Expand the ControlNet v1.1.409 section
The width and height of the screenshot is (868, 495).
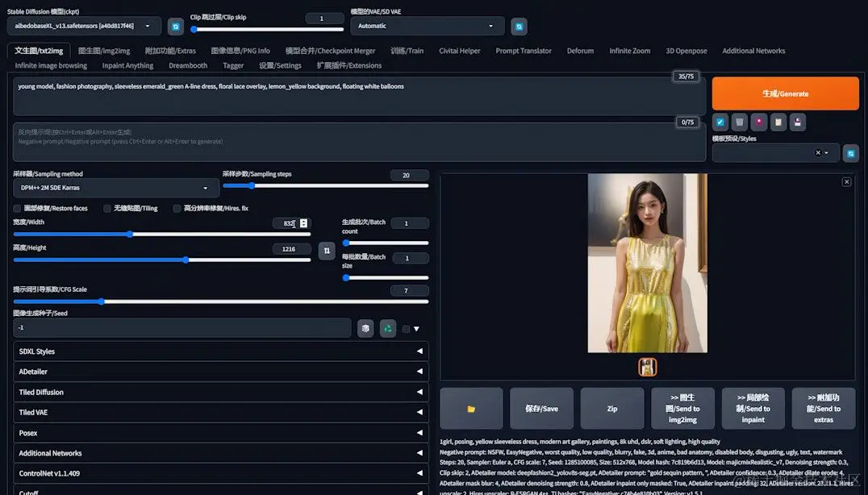coord(221,473)
